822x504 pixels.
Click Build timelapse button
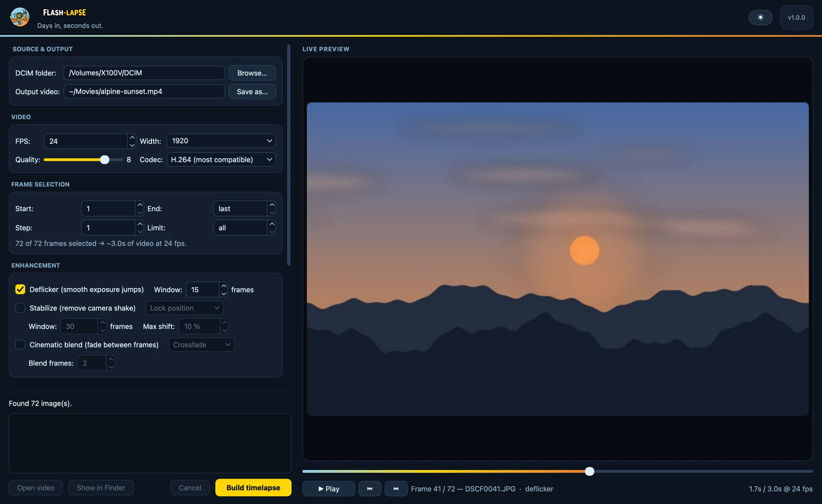[x=253, y=488]
